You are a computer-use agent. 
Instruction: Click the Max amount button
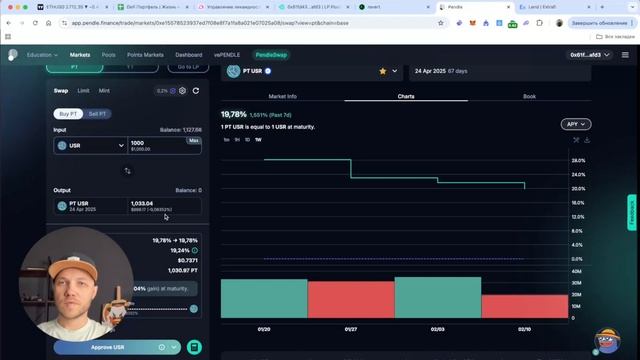pyautogui.click(x=193, y=140)
